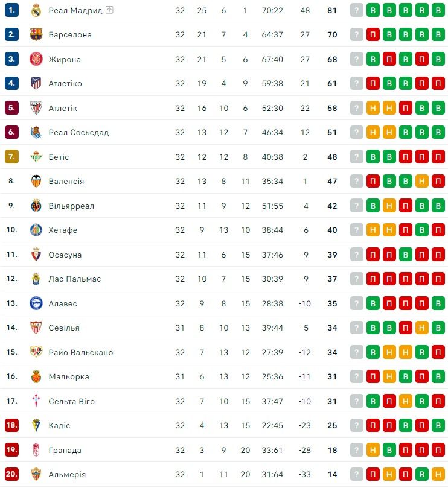Viewport: 448px width, 488px height.
Task: Click Valencia's orange Н draw badge
Action: pyautogui.click(x=422, y=181)
